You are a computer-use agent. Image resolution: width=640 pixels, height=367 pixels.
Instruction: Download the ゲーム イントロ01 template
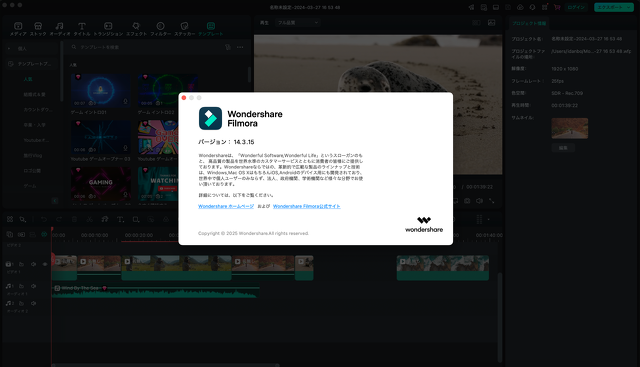click(x=125, y=102)
